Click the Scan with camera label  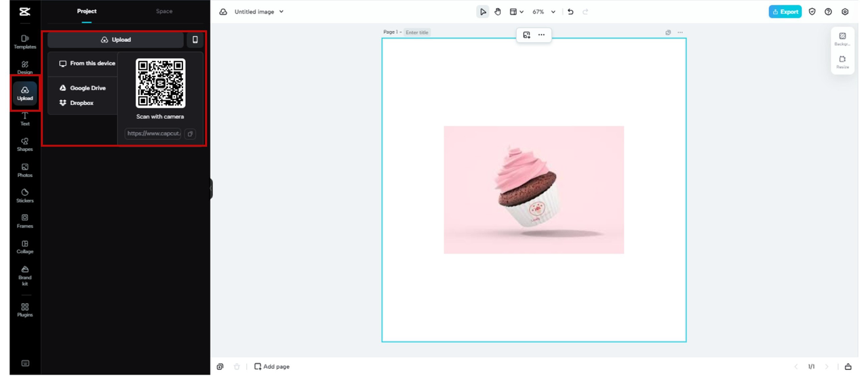pyautogui.click(x=160, y=117)
